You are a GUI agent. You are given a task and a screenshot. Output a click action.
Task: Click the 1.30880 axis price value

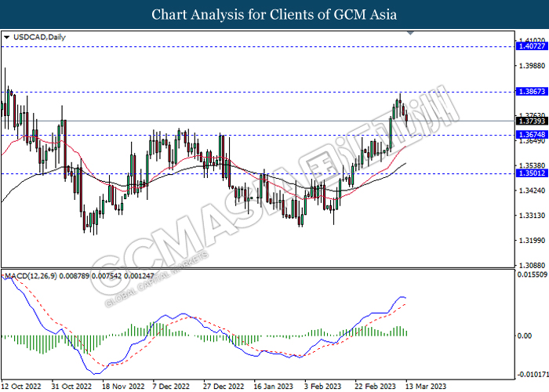(x=533, y=266)
